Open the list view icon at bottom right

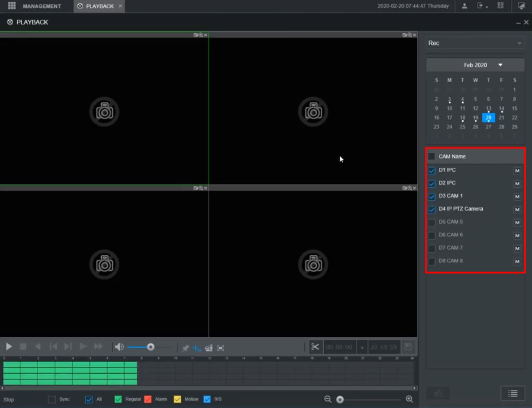click(513, 393)
